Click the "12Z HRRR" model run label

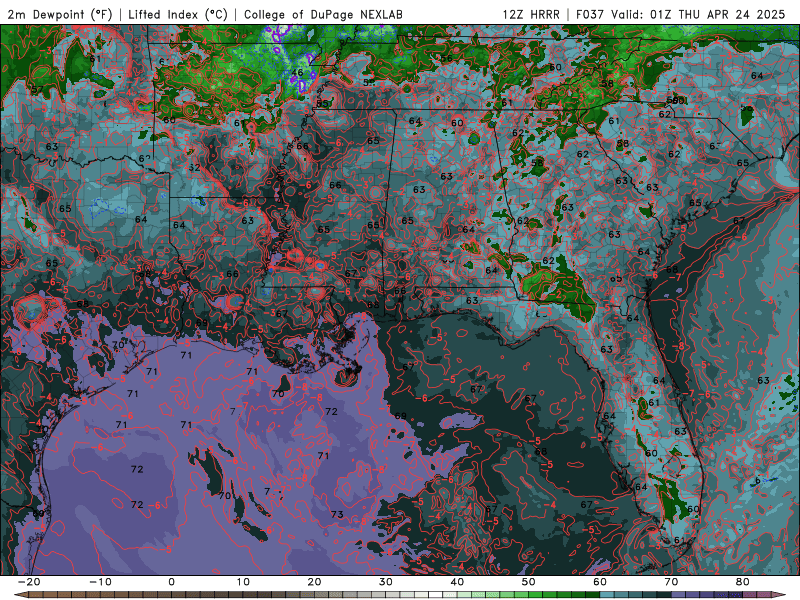(x=531, y=14)
